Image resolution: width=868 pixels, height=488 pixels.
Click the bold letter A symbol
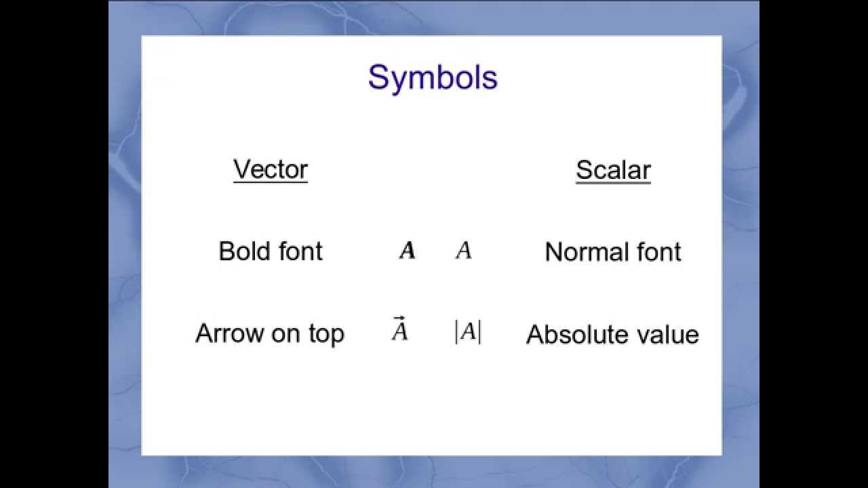407,251
